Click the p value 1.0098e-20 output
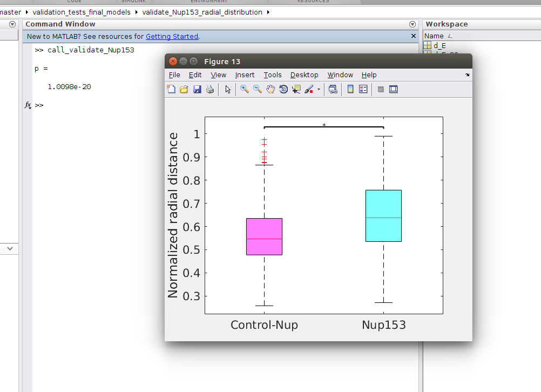Image resolution: width=541 pixels, height=392 pixels. pos(69,86)
